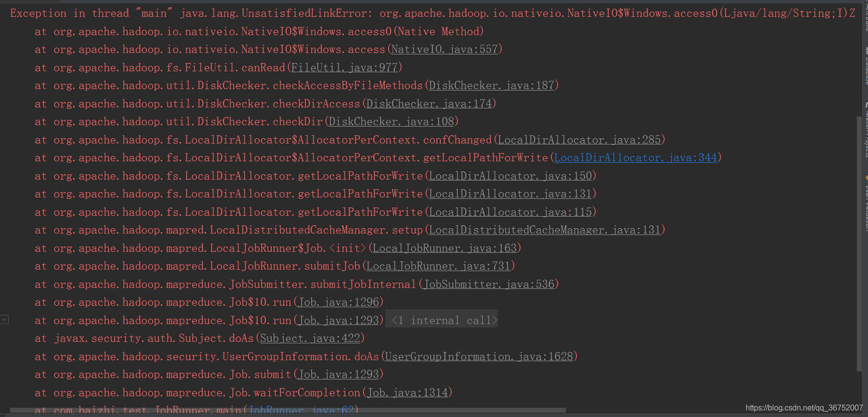This screenshot has height=417, width=868.
Task: Open the NativeIO.java:557 source link
Action: point(445,50)
